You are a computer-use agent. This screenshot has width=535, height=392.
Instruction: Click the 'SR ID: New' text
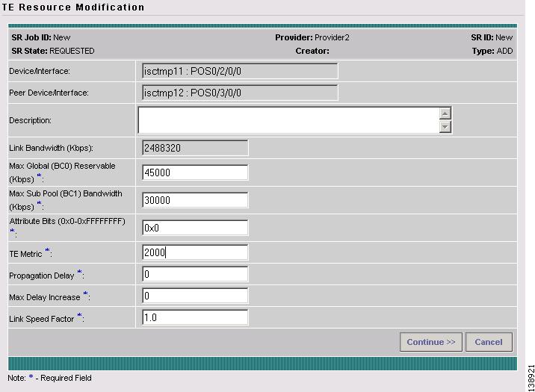pos(492,37)
